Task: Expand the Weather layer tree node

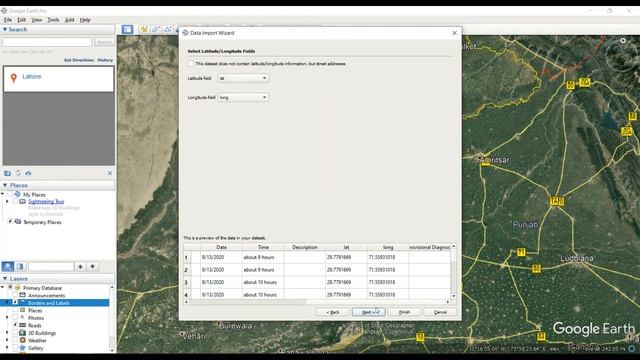Action: 7,340
